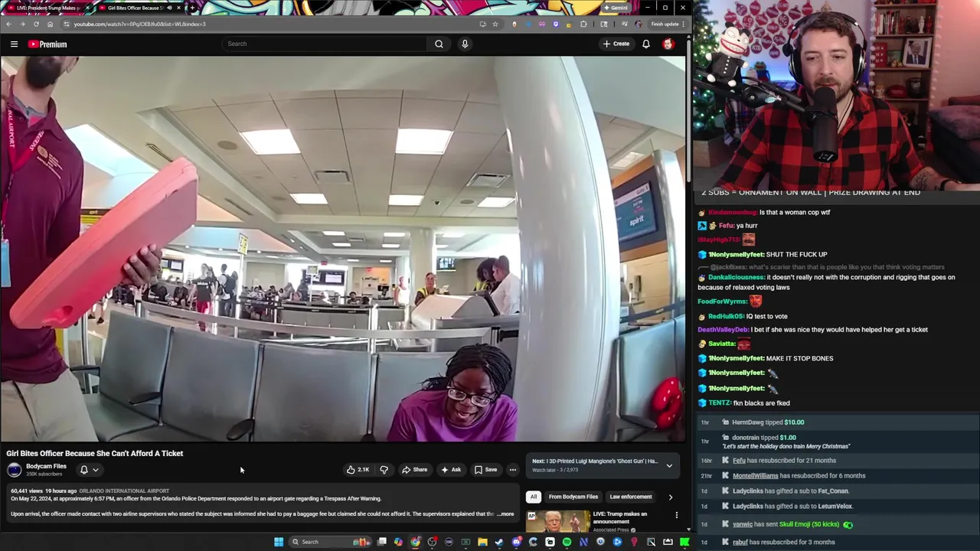This screenshot has height=551, width=980.
Task: Open YouTube notifications bell
Action: tap(646, 44)
